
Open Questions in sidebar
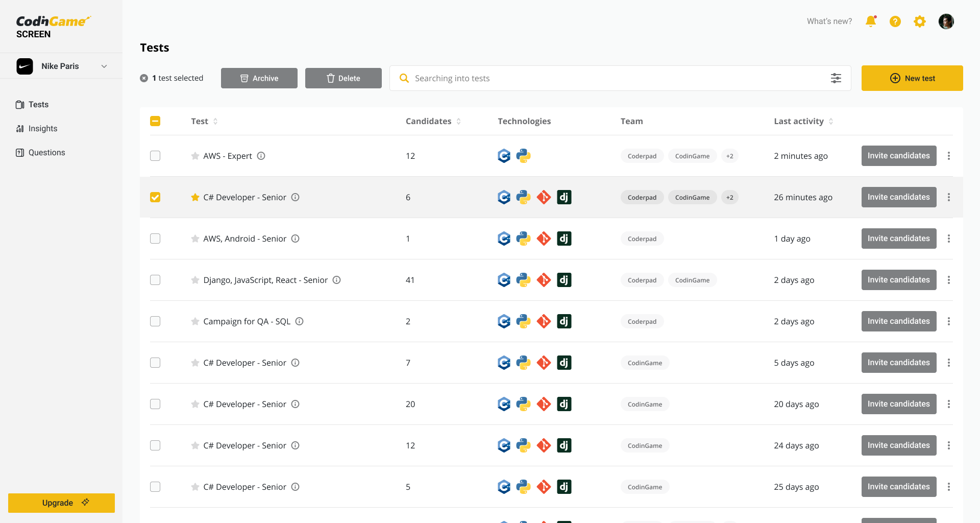(x=46, y=153)
